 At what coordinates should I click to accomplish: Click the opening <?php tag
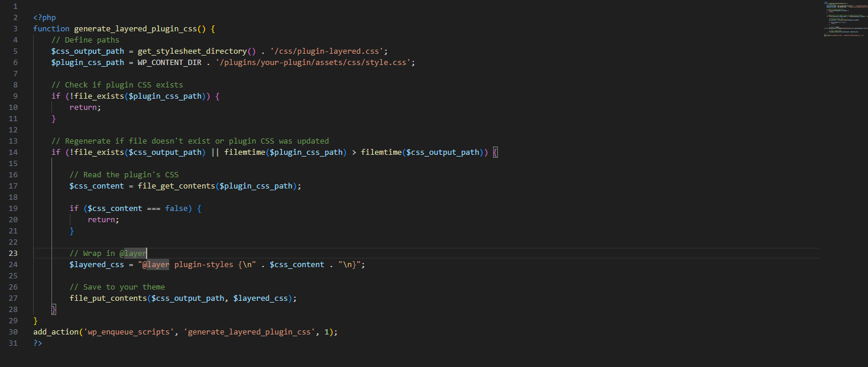tap(44, 17)
